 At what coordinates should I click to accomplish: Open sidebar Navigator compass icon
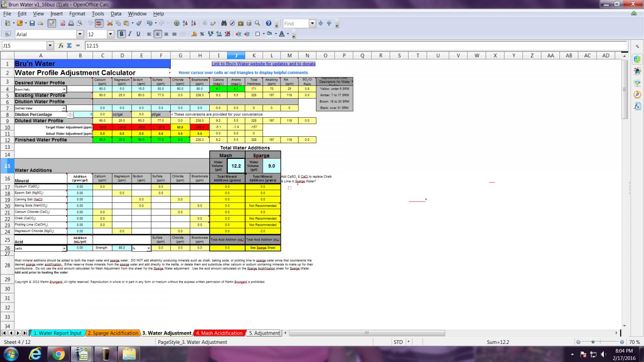637,95
